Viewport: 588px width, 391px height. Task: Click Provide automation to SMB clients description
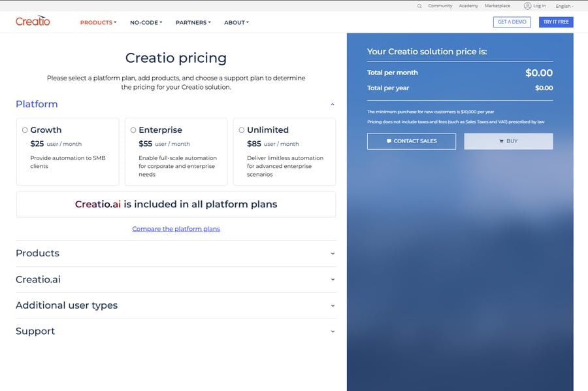click(68, 162)
